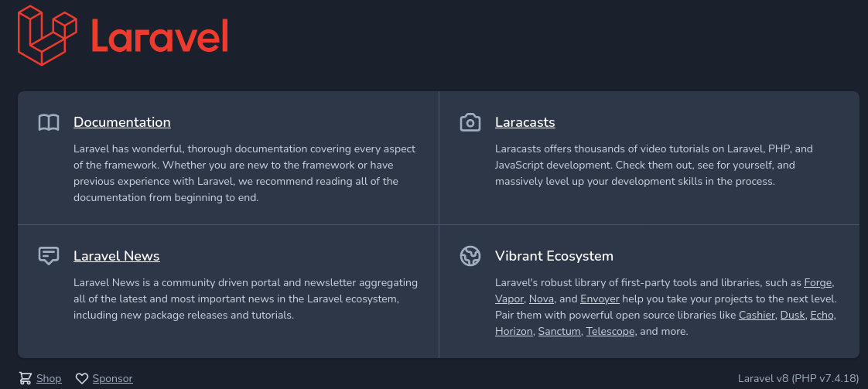Navigate to the Horizon link
This screenshot has width=868, height=389.
coord(514,331)
